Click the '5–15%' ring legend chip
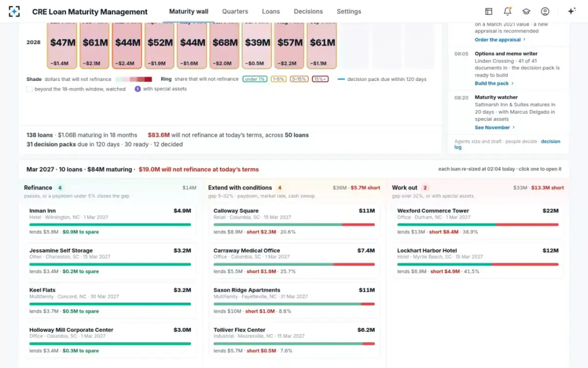This screenshot has height=368, width=588. pos(299,79)
